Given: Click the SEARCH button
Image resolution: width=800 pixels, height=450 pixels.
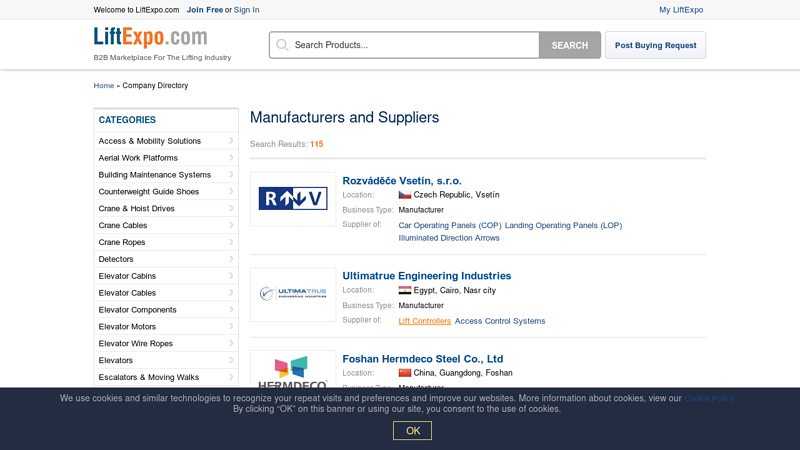Looking at the screenshot, I should tap(569, 45).
